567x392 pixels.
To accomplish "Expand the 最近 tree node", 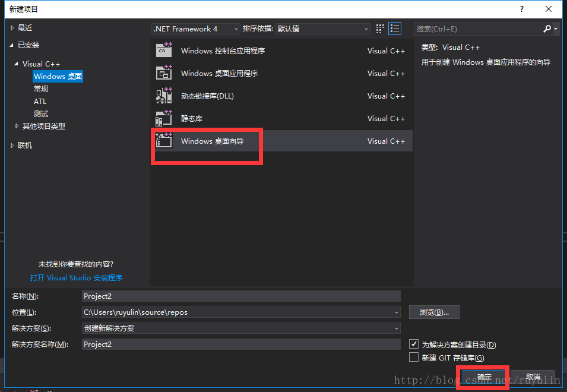I will [12, 28].
